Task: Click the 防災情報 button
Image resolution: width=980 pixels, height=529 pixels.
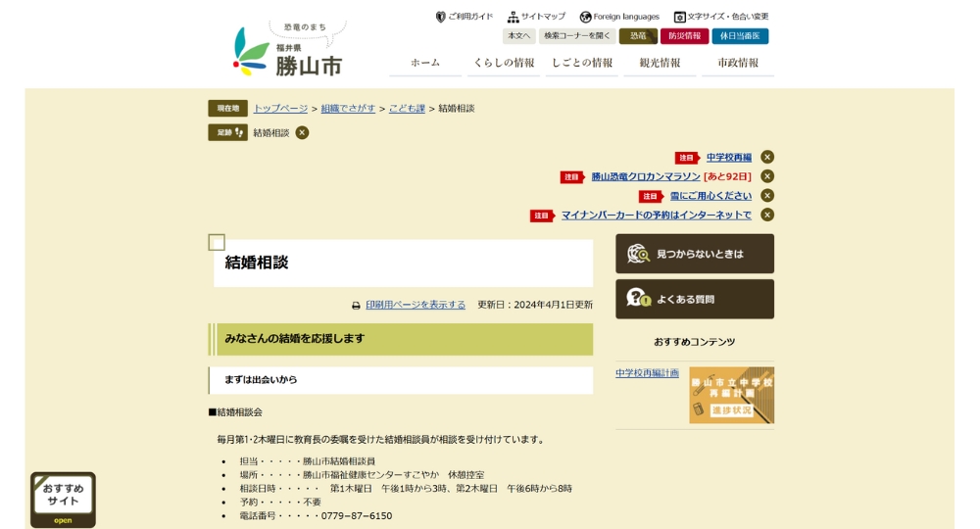Action: click(684, 36)
